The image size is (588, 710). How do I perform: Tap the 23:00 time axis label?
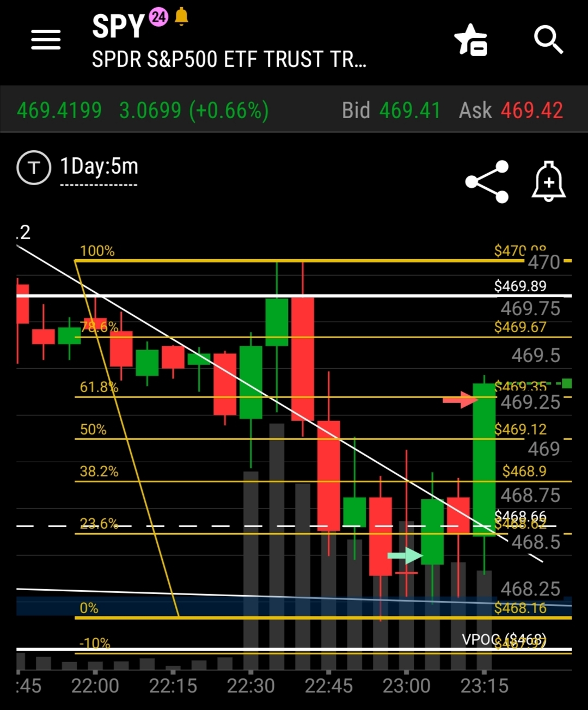tap(407, 686)
